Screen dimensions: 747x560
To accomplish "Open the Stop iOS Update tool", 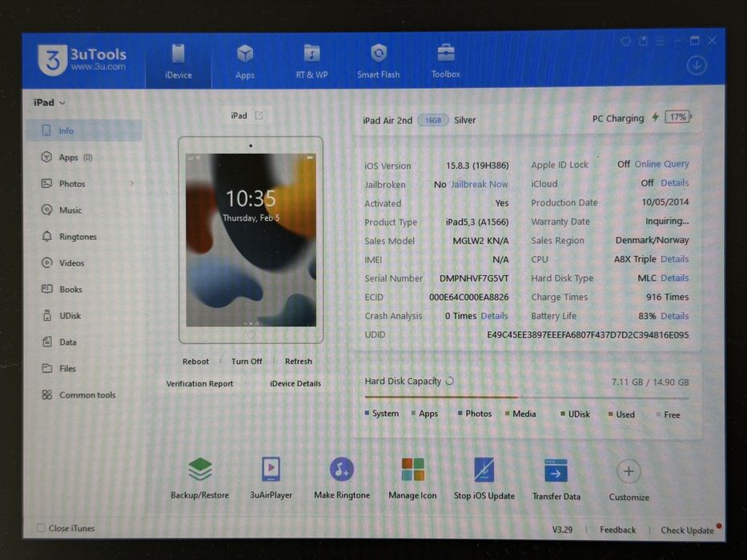I will [x=484, y=478].
